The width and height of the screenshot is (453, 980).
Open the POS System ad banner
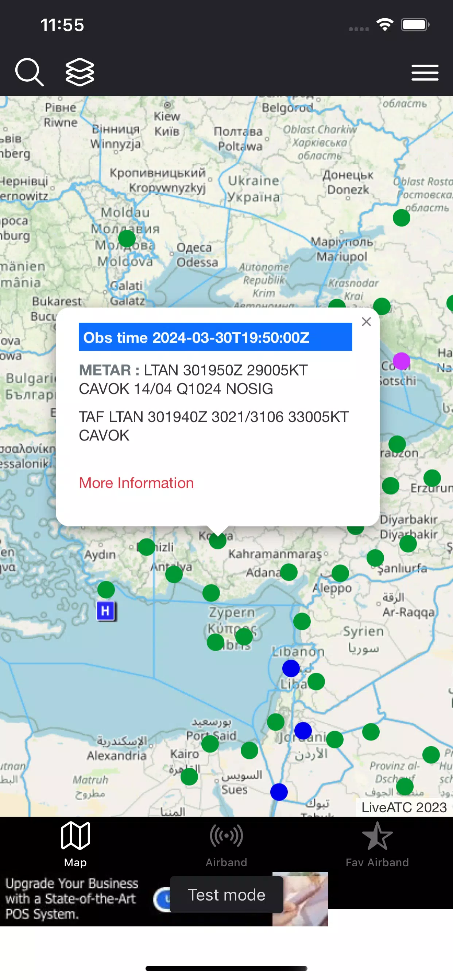(x=164, y=899)
